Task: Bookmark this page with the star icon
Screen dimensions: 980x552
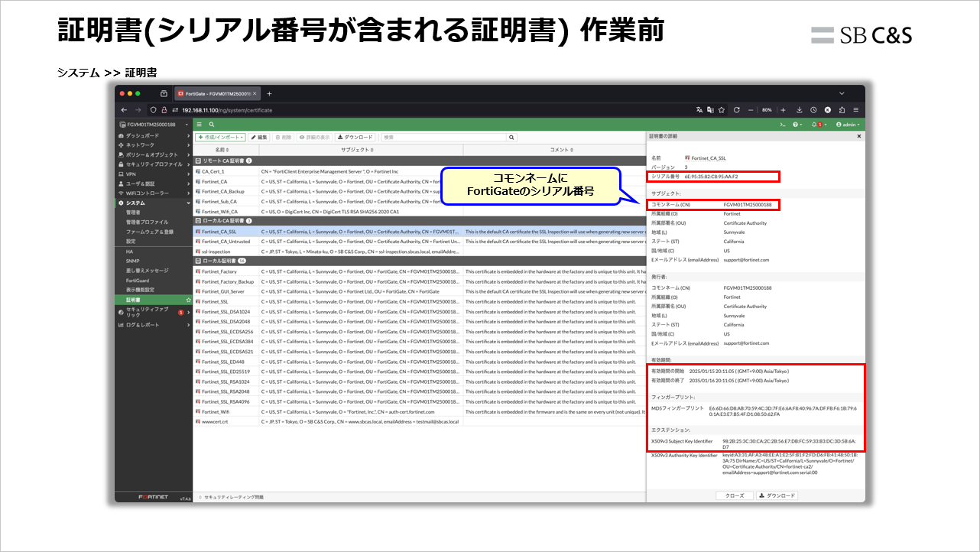Action: coord(722,109)
